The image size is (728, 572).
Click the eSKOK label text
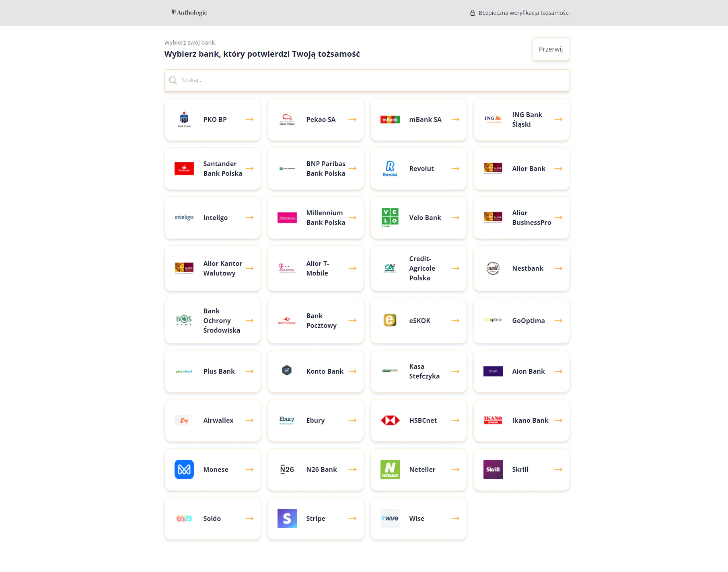(x=420, y=321)
